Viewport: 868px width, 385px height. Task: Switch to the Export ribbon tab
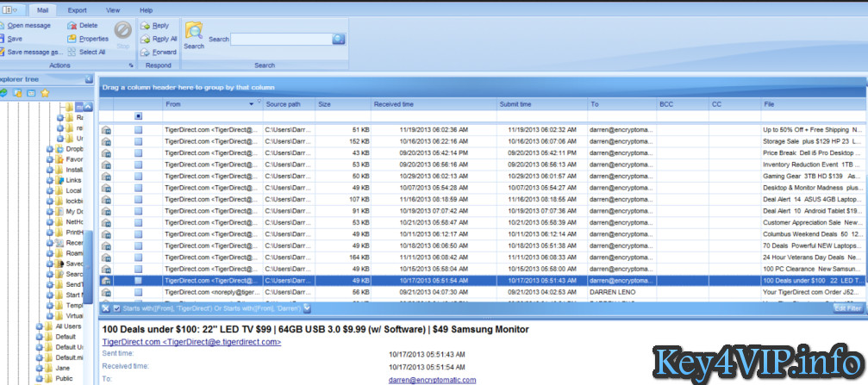point(77,10)
